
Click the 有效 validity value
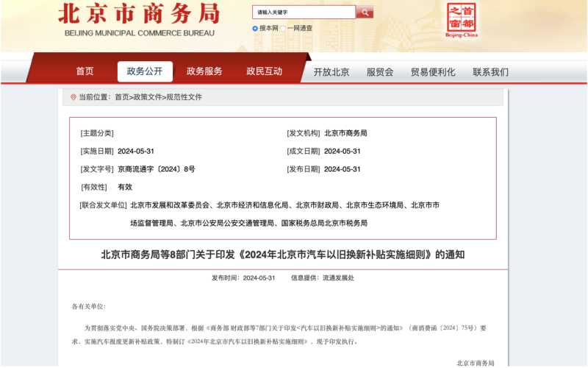[125, 187]
